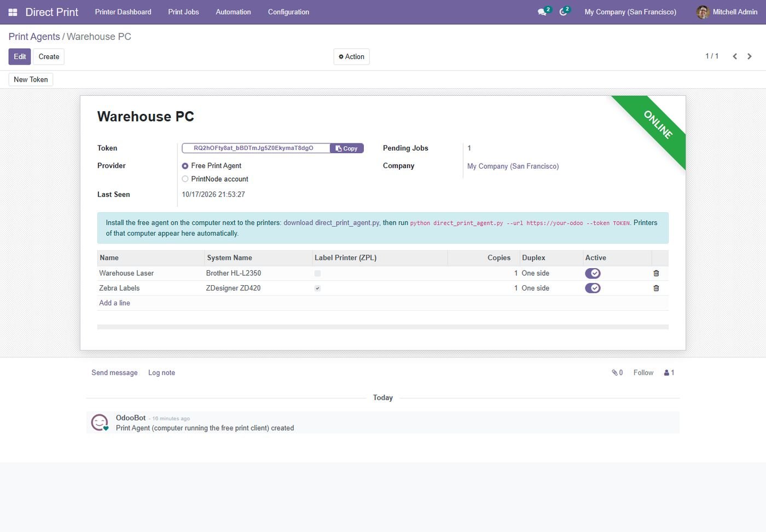Generate a New Token
The width and height of the screenshot is (766, 532).
tap(31, 79)
